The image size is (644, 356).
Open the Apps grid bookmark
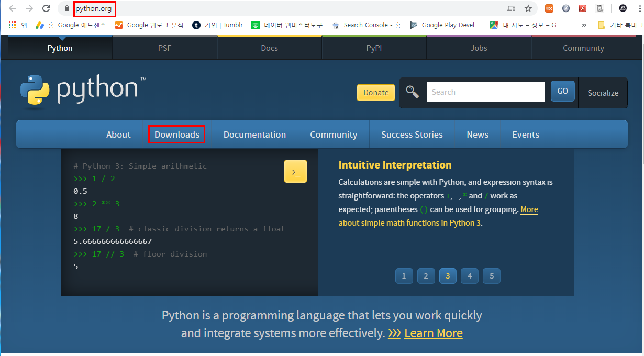(17, 25)
